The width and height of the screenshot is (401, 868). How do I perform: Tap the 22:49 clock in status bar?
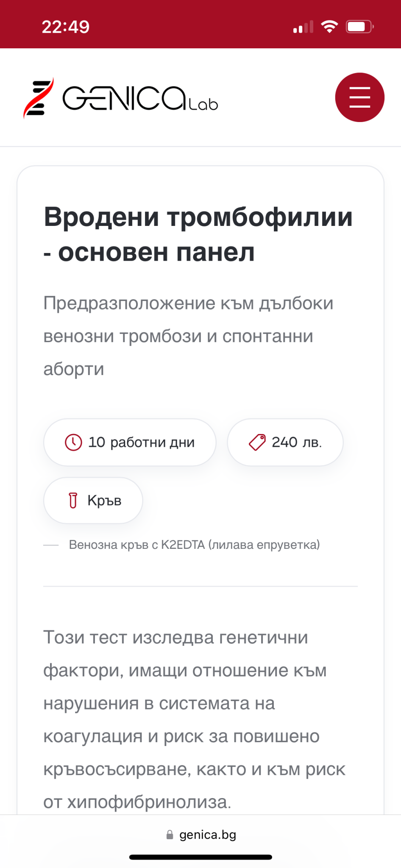click(66, 27)
